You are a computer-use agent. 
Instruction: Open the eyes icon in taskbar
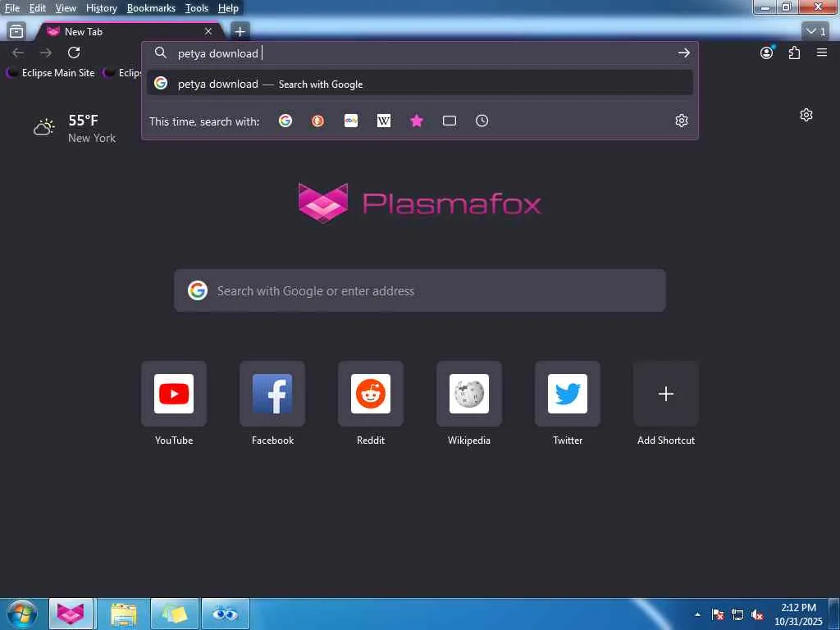pyautogui.click(x=226, y=614)
